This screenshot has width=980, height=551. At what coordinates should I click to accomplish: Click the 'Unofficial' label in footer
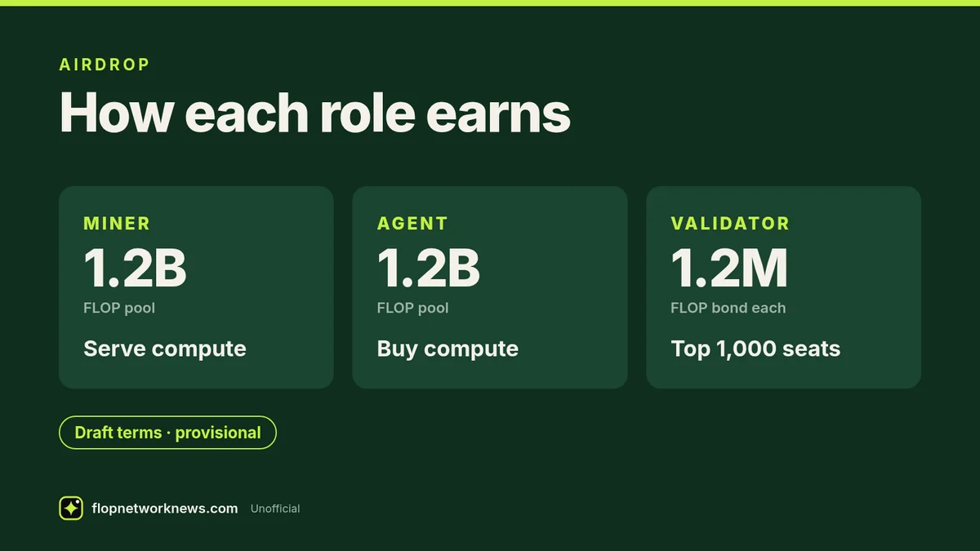tap(275, 509)
